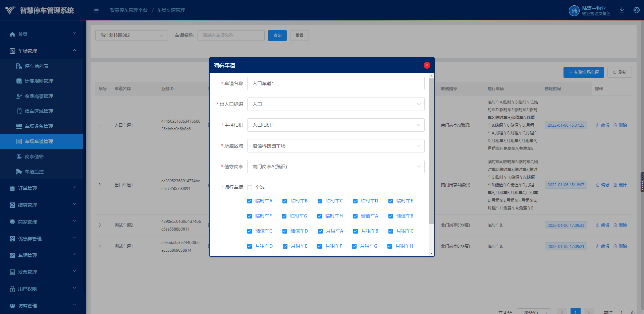Viewport: 644px width, 314px height.
Task: Click the 结算管理 icon
Action: pos(12,205)
